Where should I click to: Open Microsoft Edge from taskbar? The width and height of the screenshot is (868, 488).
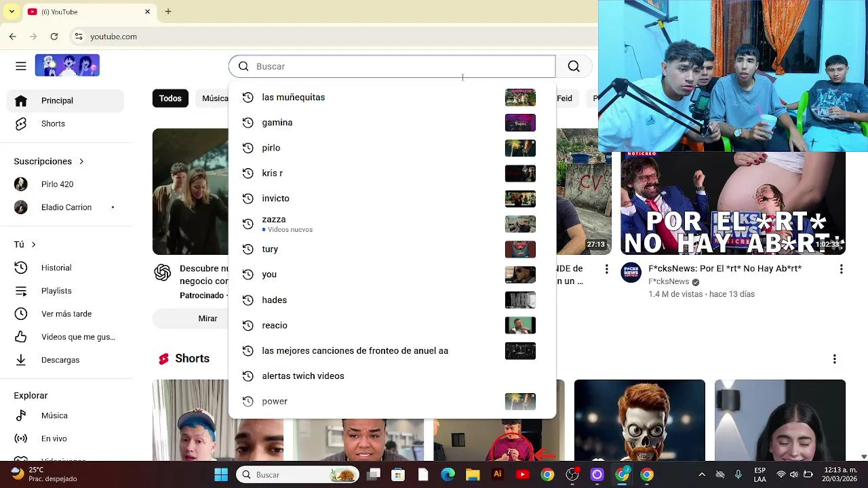pos(448,474)
